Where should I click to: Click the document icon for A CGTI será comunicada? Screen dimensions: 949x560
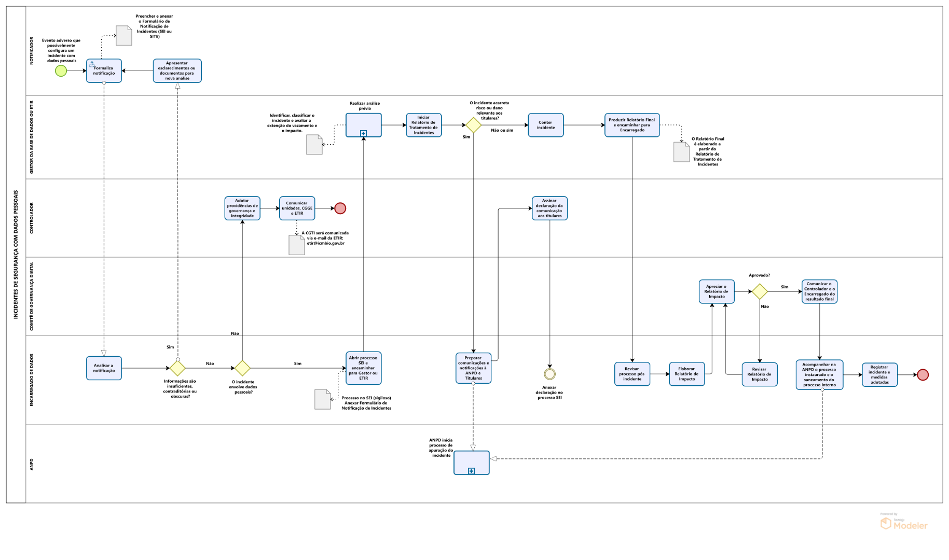tap(297, 245)
